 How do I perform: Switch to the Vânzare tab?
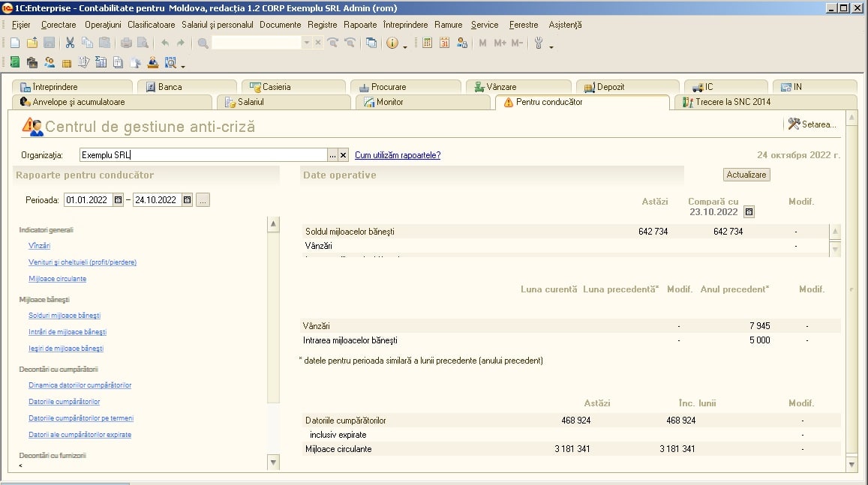click(518, 87)
